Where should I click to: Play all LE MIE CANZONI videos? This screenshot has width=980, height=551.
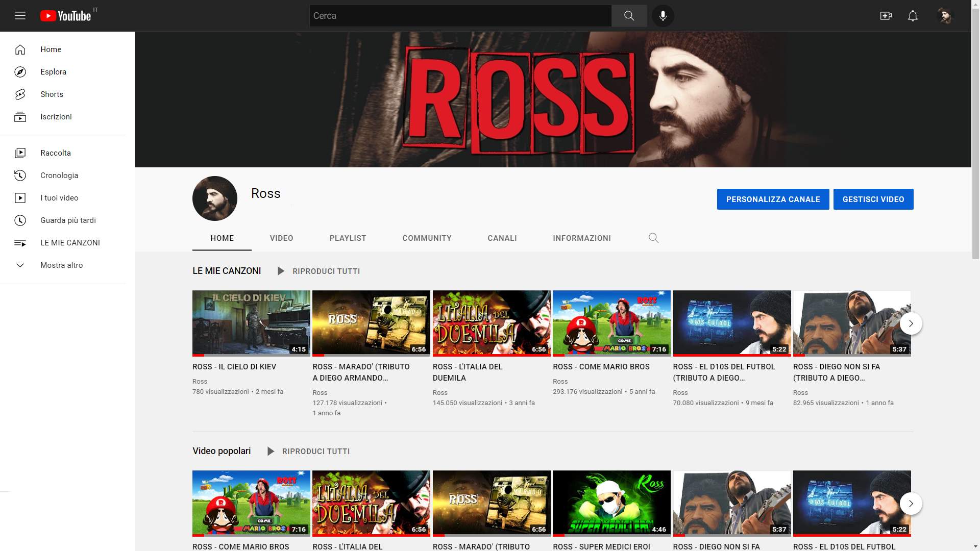click(319, 271)
